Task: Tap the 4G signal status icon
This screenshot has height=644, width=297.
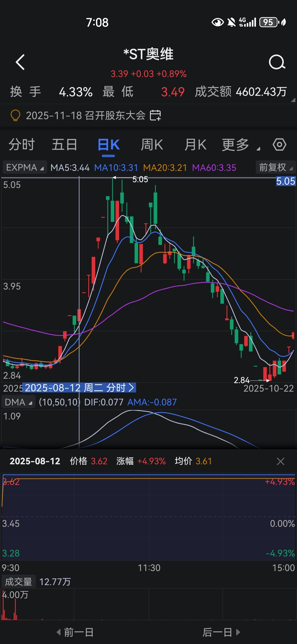Action: [x=248, y=22]
